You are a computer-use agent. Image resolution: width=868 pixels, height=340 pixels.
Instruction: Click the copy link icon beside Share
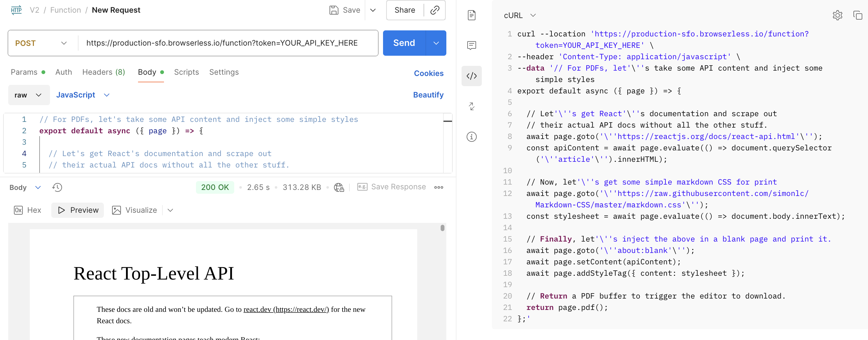tap(435, 10)
